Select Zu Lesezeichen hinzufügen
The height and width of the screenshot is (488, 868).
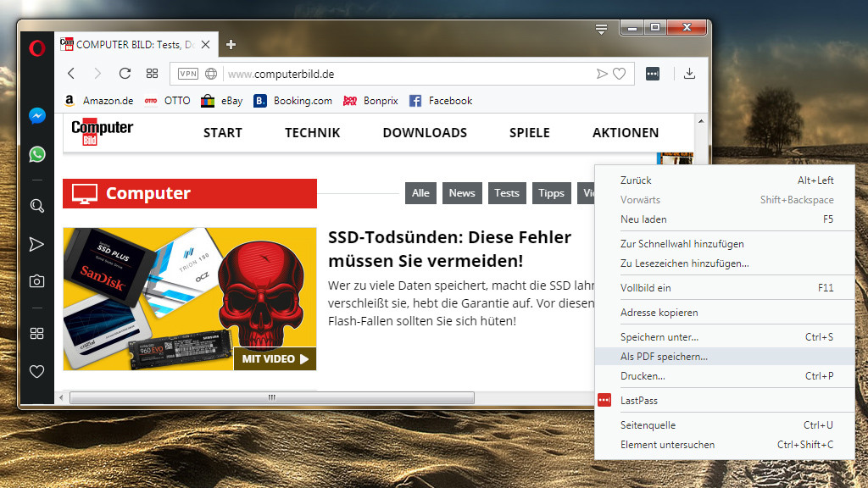coord(725,263)
